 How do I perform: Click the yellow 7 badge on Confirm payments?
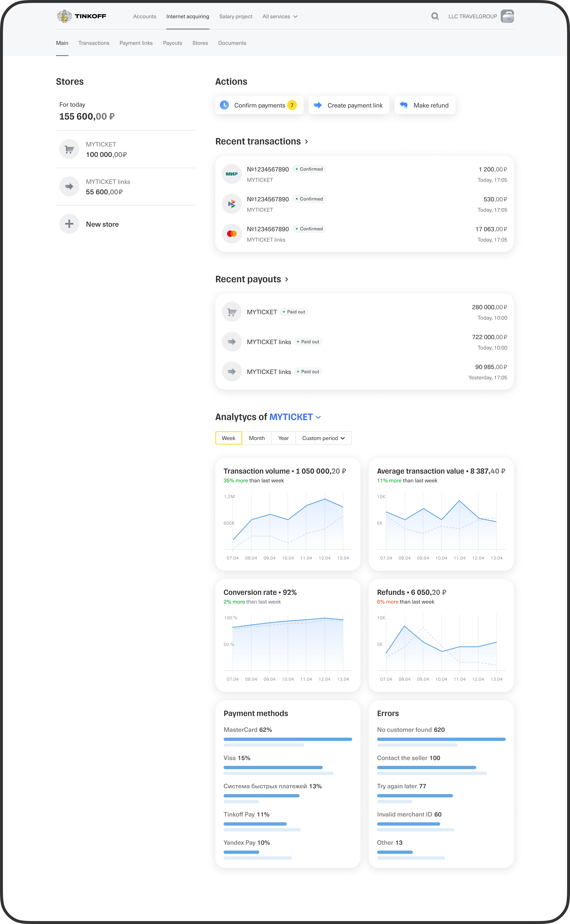[292, 105]
